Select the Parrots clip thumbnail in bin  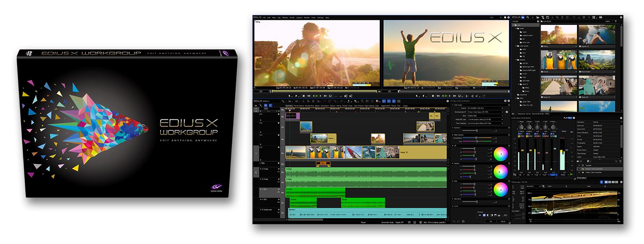click(559, 60)
